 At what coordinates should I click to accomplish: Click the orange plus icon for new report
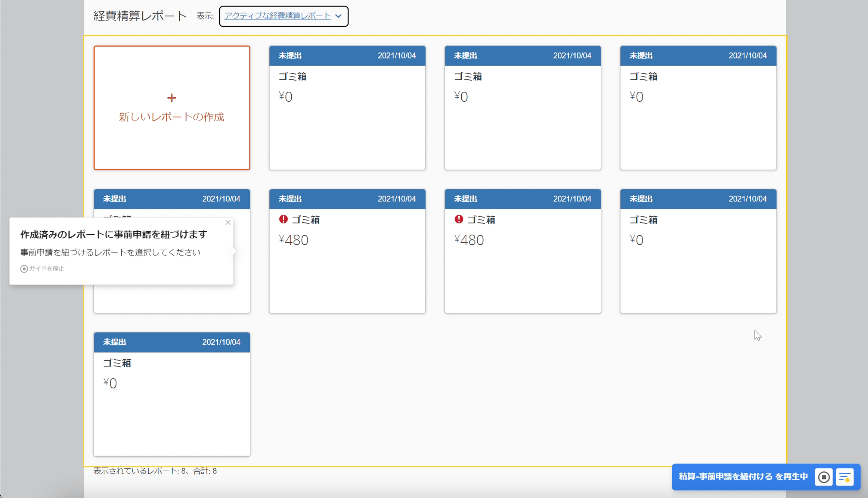[x=171, y=98]
